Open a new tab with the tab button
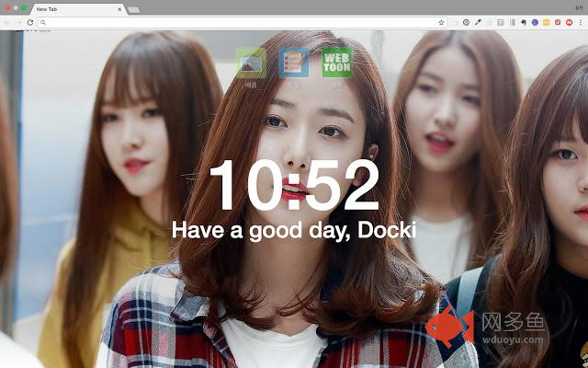The height and width of the screenshot is (368, 588). [134, 9]
